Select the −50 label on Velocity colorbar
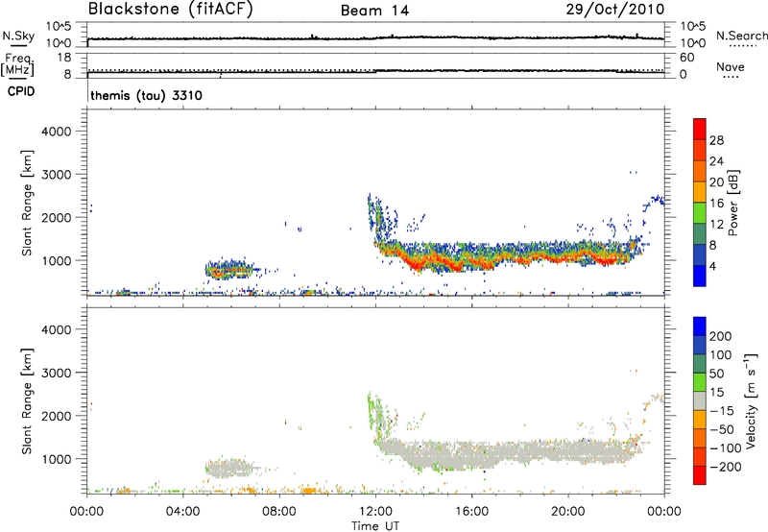This screenshot has width=768, height=532. [x=722, y=429]
